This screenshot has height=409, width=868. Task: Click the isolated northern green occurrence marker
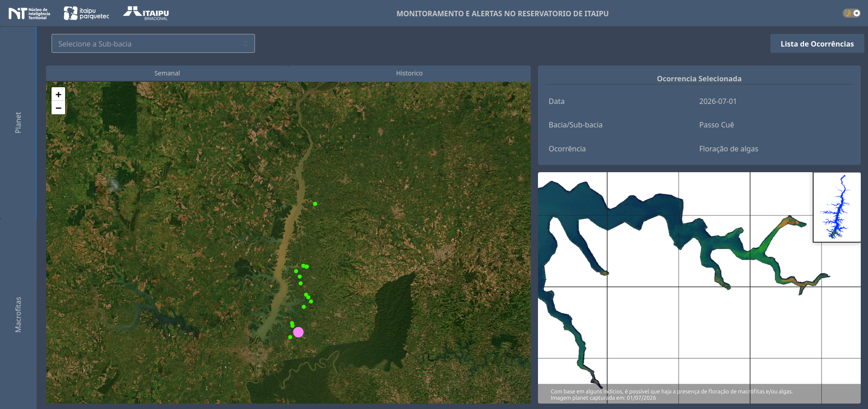coord(315,204)
